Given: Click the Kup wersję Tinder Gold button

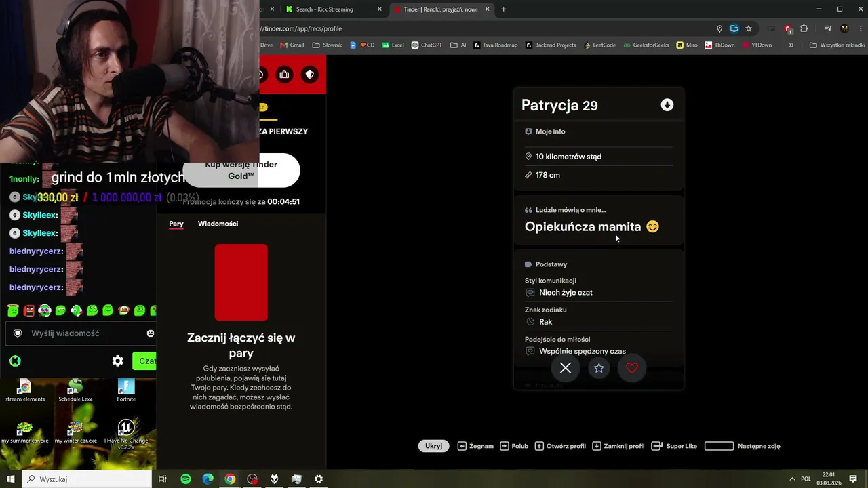Looking at the screenshot, I should [x=241, y=170].
